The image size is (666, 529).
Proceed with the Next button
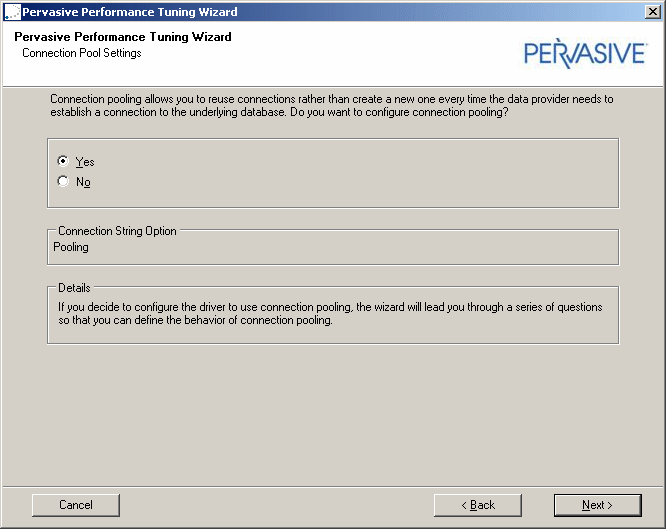coord(597,505)
